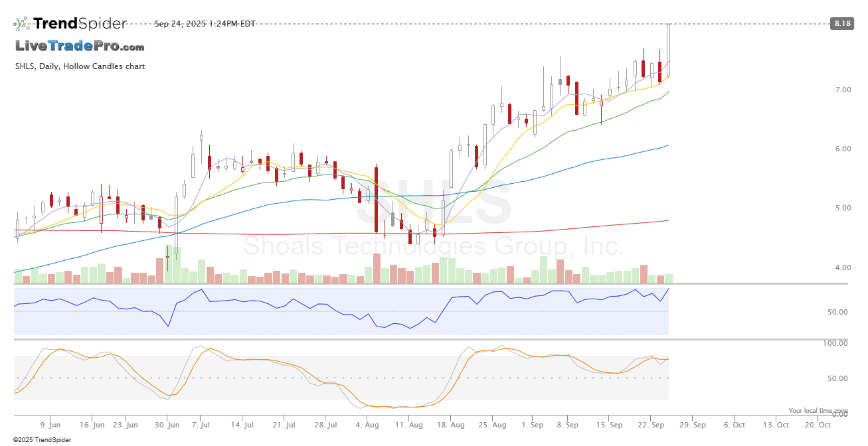
Task: Select the 30. Jun date axis label
Action: pyautogui.click(x=167, y=425)
